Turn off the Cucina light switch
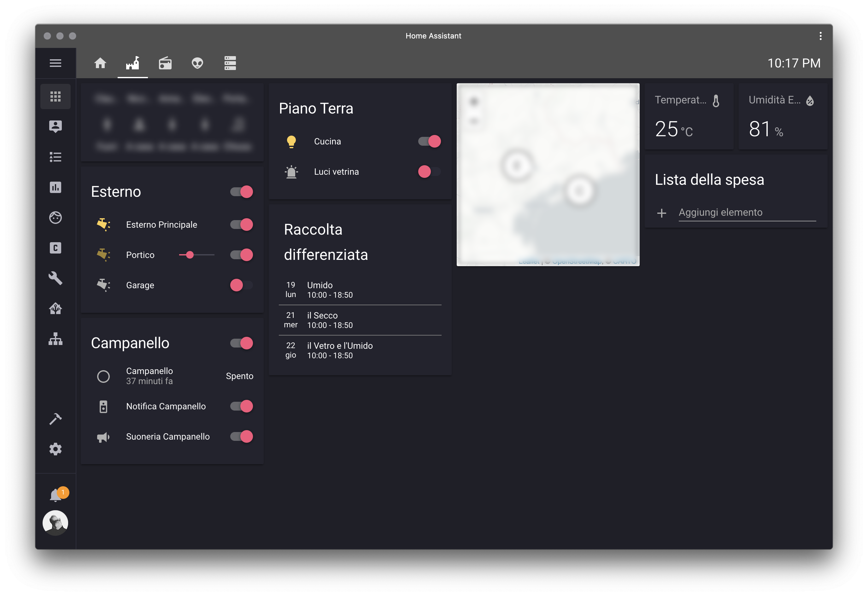The width and height of the screenshot is (868, 596). coord(430,142)
